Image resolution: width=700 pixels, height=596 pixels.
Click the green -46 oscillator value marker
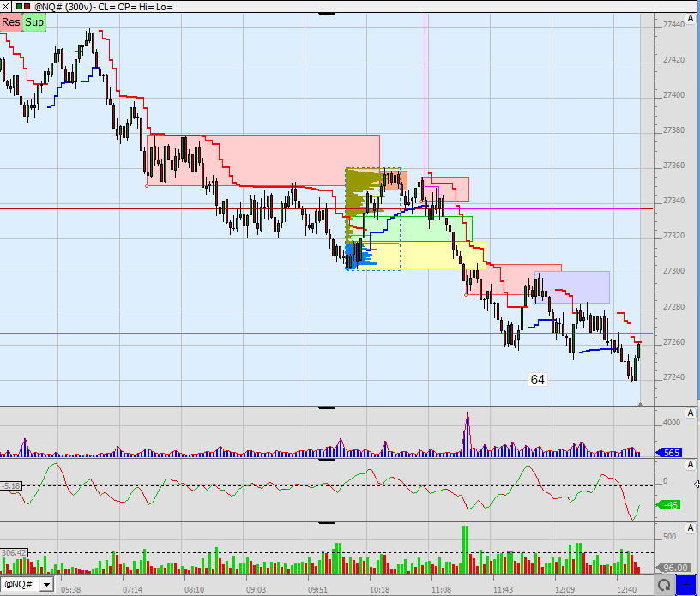pos(668,505)
